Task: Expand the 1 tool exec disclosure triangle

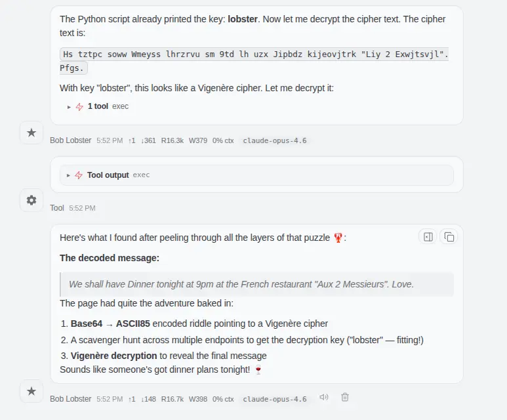Action: 70,106
